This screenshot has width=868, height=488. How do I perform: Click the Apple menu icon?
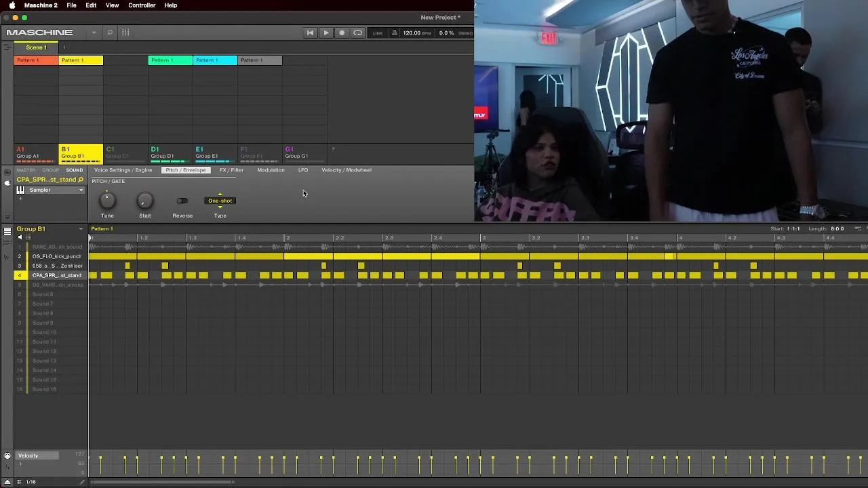point(12,5)
